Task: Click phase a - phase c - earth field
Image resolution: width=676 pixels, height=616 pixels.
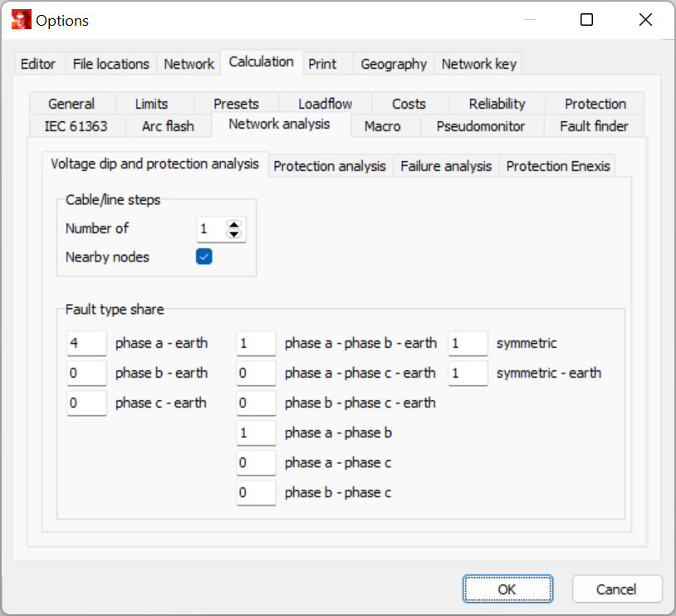Action: [256, 373]
